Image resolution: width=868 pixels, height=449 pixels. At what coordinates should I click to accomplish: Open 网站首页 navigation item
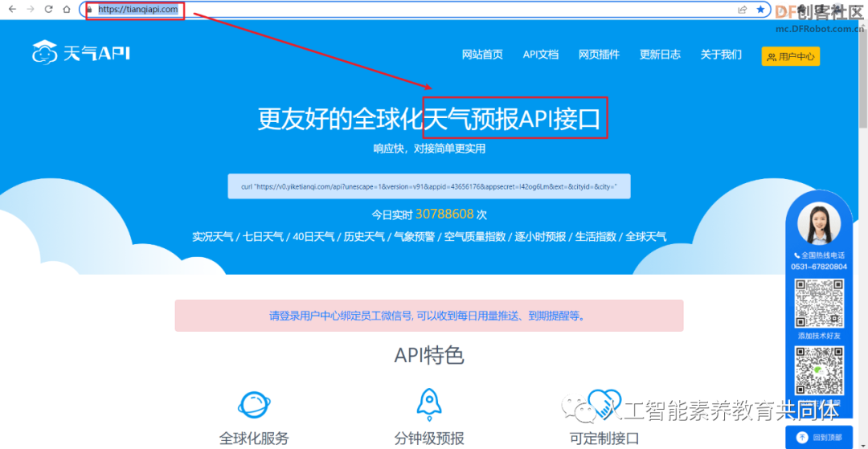(x=482, y=55)
